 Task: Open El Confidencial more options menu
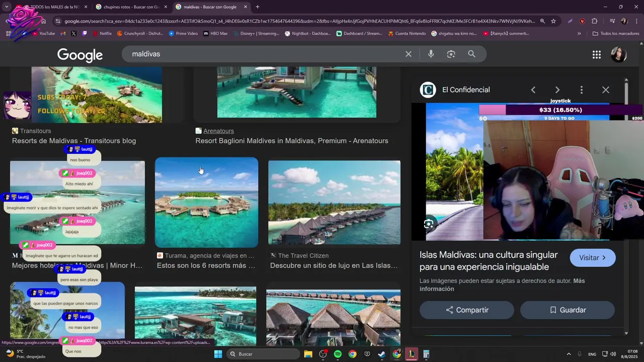coord(582,90)
